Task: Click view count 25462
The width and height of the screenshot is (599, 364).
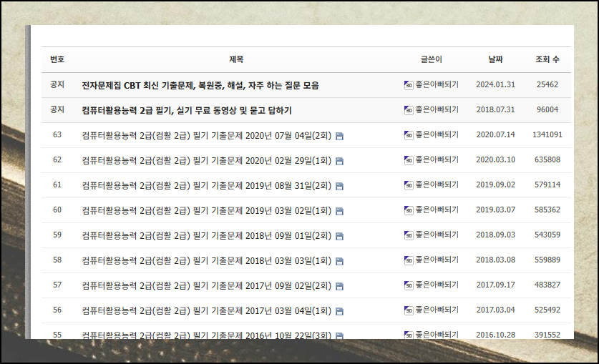Action: [547, 84]
